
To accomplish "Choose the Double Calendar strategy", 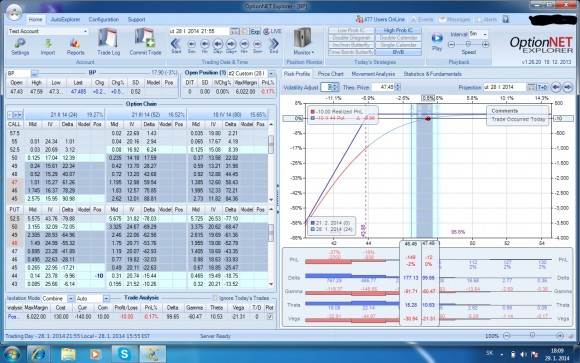I will tap(398, 38).
